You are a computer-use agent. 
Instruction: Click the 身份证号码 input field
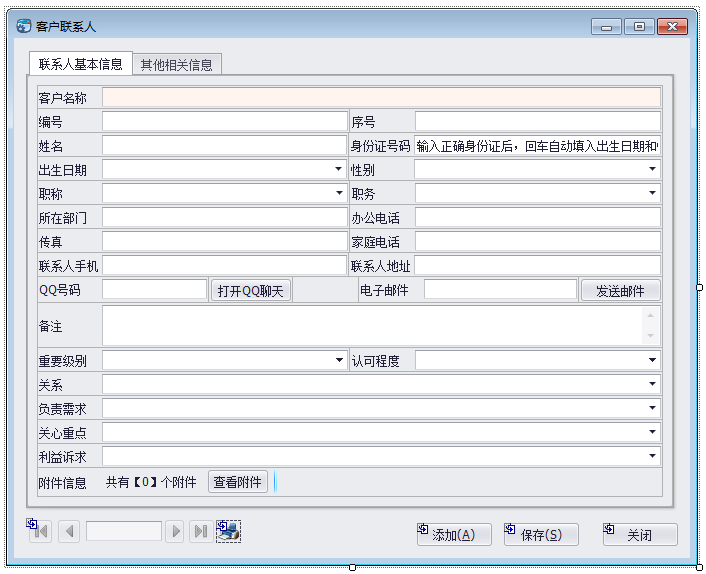[x=538, y=145]
